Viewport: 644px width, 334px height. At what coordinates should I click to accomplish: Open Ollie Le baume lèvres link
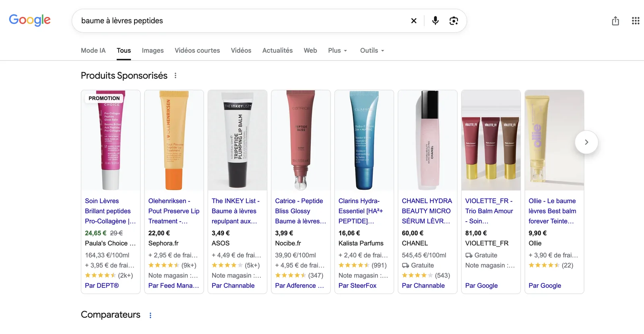(552, 211)
